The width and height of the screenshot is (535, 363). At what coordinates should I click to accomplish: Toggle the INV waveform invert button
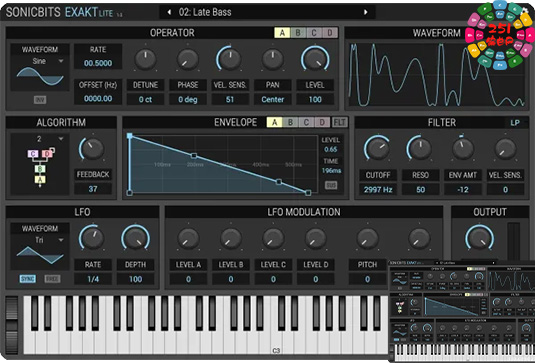click(40, 100)
